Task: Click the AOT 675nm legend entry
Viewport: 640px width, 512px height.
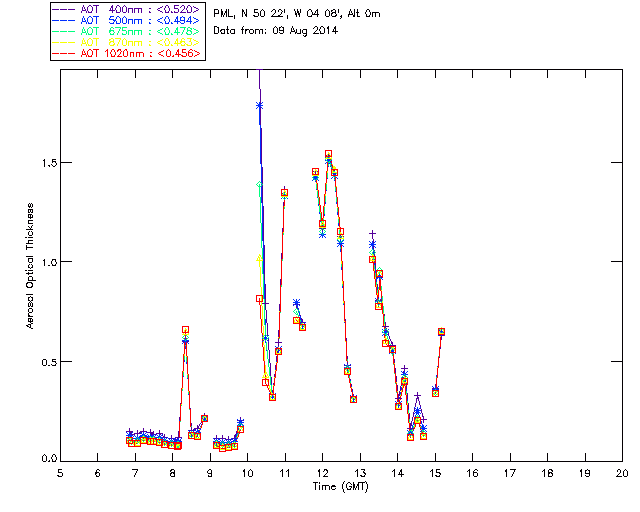Action: pyautogui.click(x=127, y=31)
